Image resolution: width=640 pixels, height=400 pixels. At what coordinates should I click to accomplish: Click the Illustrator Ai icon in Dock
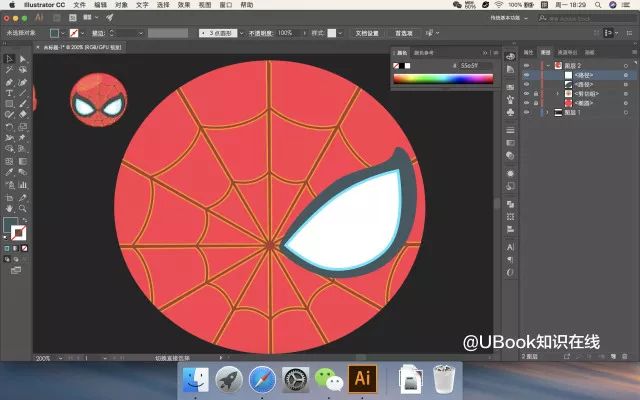click(362, 378)
